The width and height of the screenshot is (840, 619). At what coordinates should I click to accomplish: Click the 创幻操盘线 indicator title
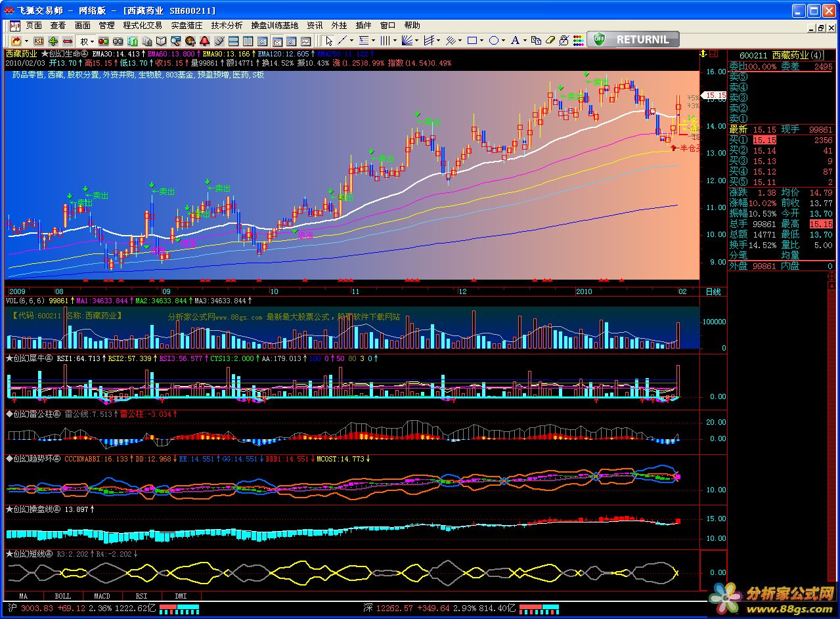33,509
